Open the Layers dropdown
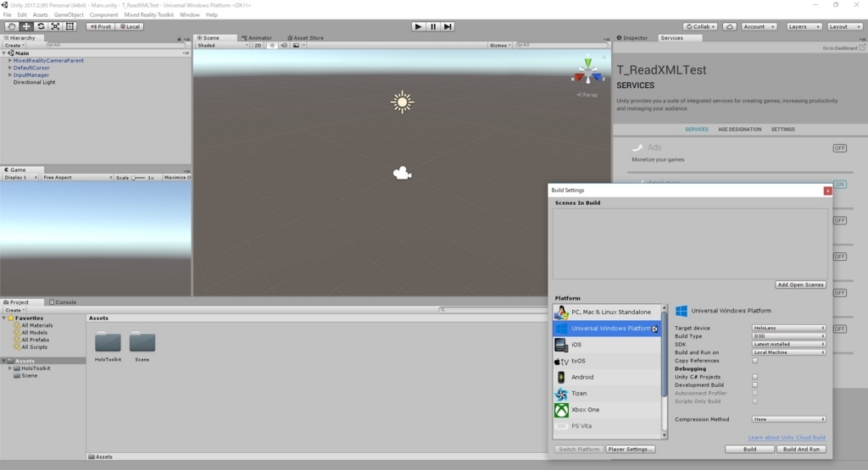This screenshot has width=868, height=470. (803, 26)
